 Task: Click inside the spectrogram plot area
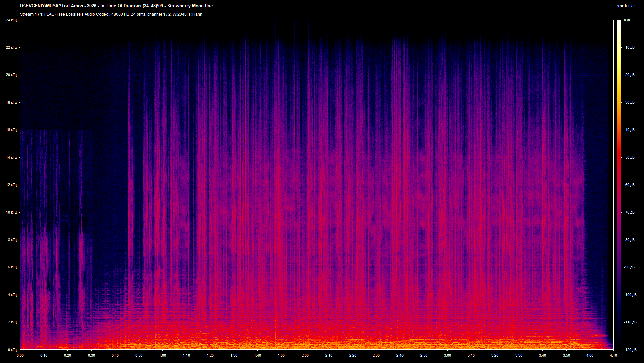point(317,185)
